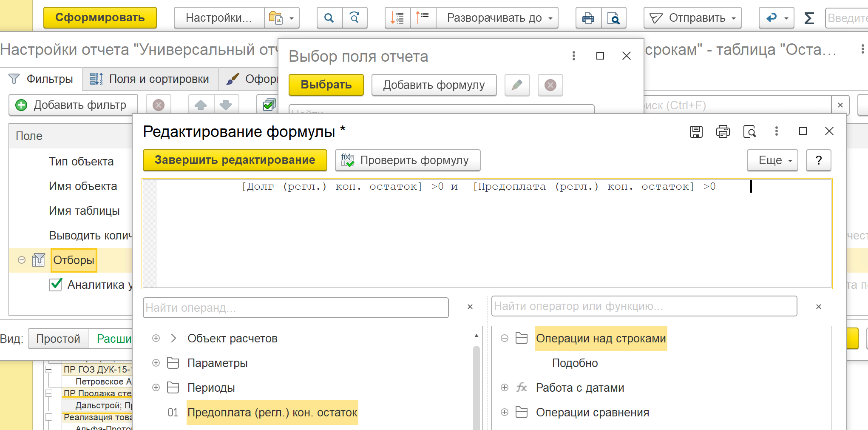
Task: Click Выбрать in field selection dialog
Action: pyautogui.click(x=326, y=85)
